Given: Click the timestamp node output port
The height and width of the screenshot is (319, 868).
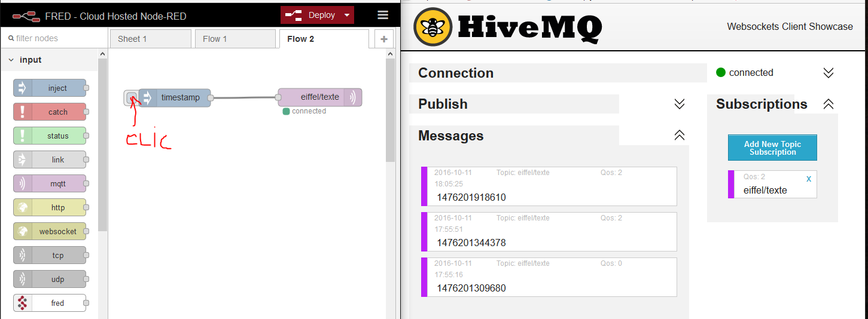Looking at the screenshot, I should [211, 98].
